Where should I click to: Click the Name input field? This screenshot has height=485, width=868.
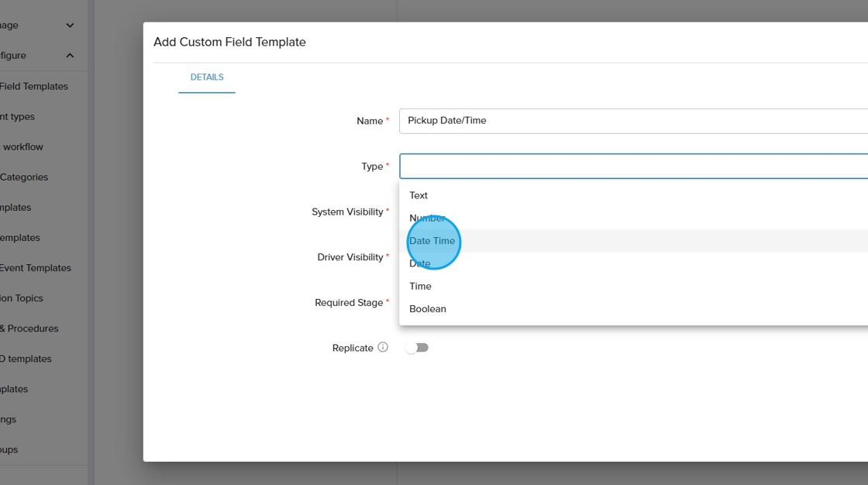[x=632, y=121]
